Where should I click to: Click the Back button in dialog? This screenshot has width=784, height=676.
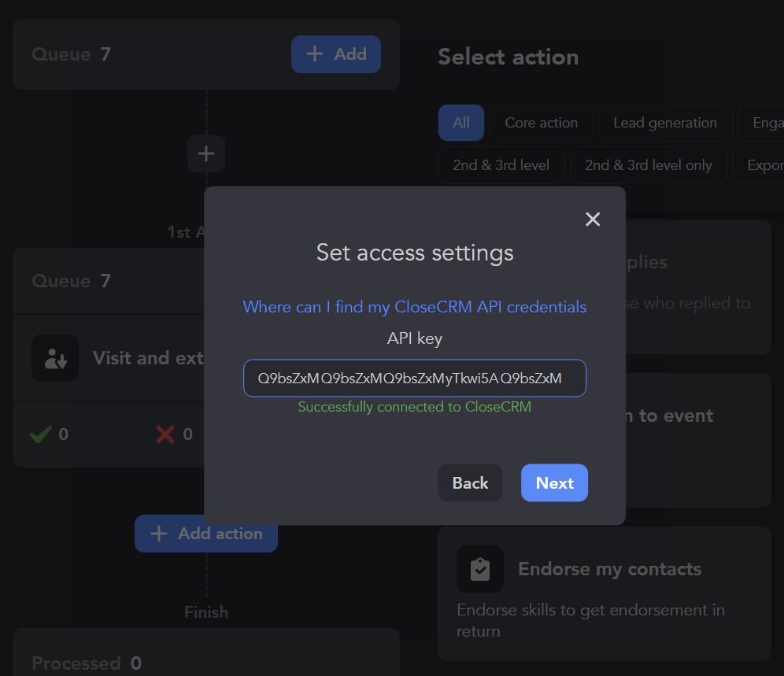click(x=470, y=483)
